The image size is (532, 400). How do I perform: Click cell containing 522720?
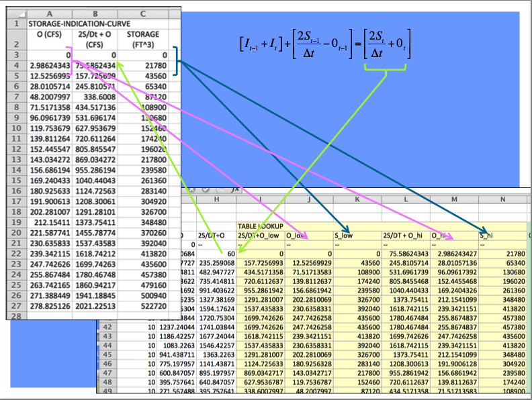(143, 306)
